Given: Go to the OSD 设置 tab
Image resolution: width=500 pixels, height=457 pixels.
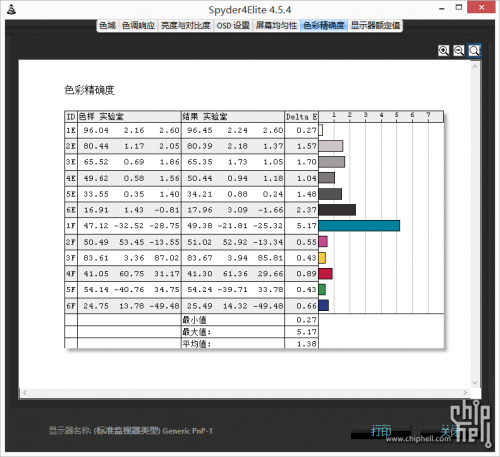Looking at the screenshot, I should click(x=233, y=25).
